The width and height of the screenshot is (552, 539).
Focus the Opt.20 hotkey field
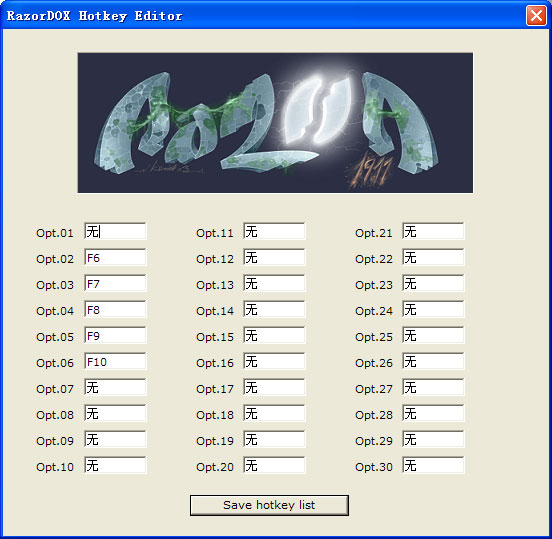[x=275, y=466]
